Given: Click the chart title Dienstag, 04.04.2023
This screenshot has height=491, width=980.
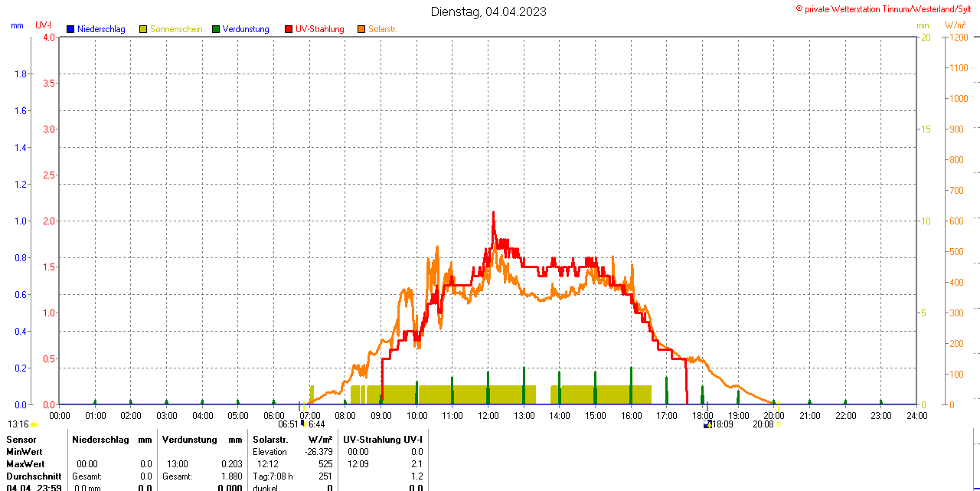Looking at the screenshot, I should point(488,11).
